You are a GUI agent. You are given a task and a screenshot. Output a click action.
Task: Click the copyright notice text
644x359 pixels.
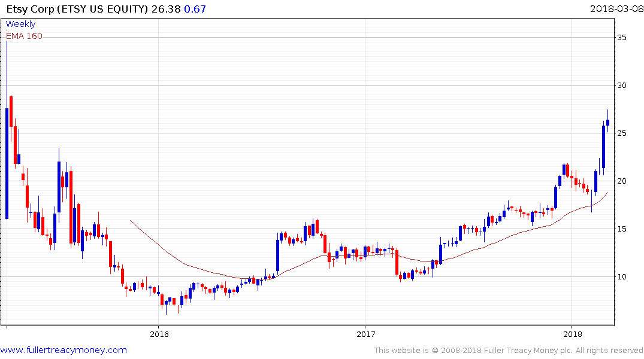pos(509,351)
